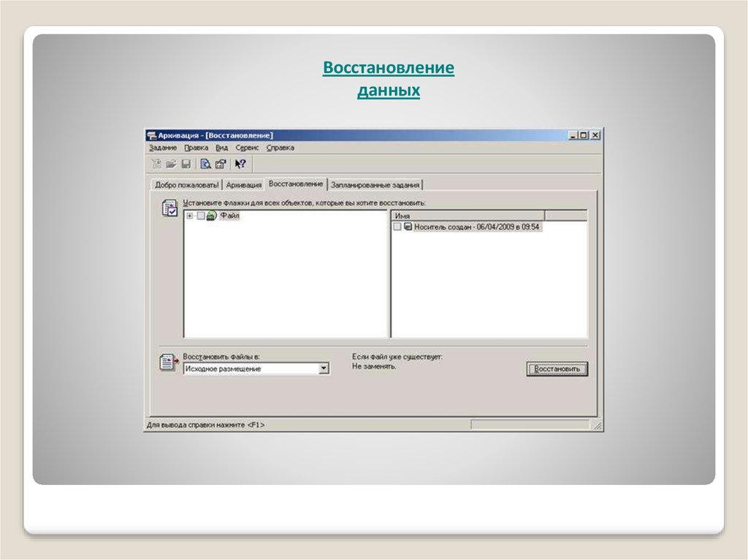The width and height of the screenshot is (748, 560).
Task: Click the backup media icon next to Файл
Action: 212,215
